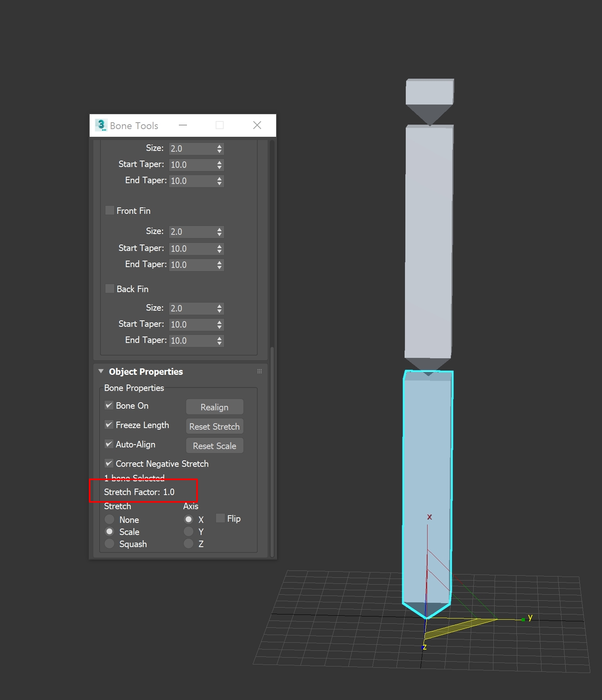Click the 1 bone Selected text
The image size is (602, 700).
coord(134,478)
